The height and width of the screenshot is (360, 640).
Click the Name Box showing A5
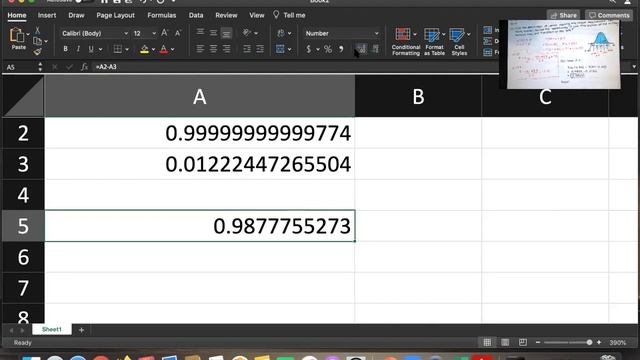tap(20, 67)
